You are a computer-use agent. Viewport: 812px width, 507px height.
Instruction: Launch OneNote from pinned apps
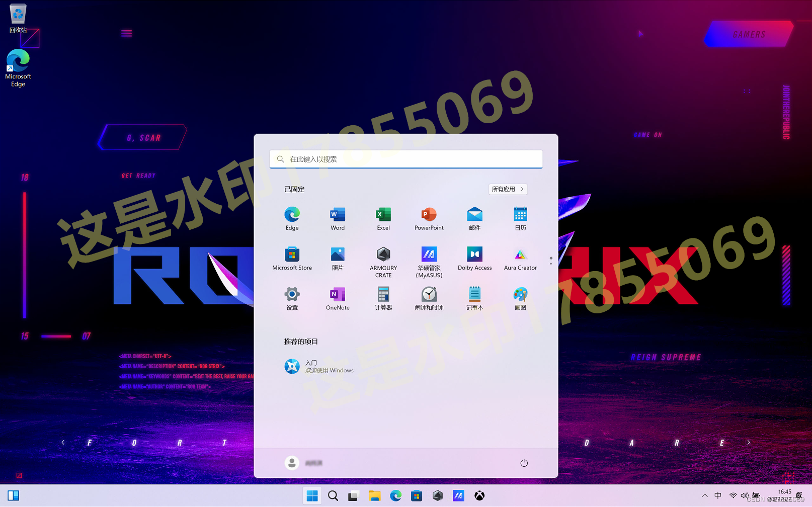[338, 298]
